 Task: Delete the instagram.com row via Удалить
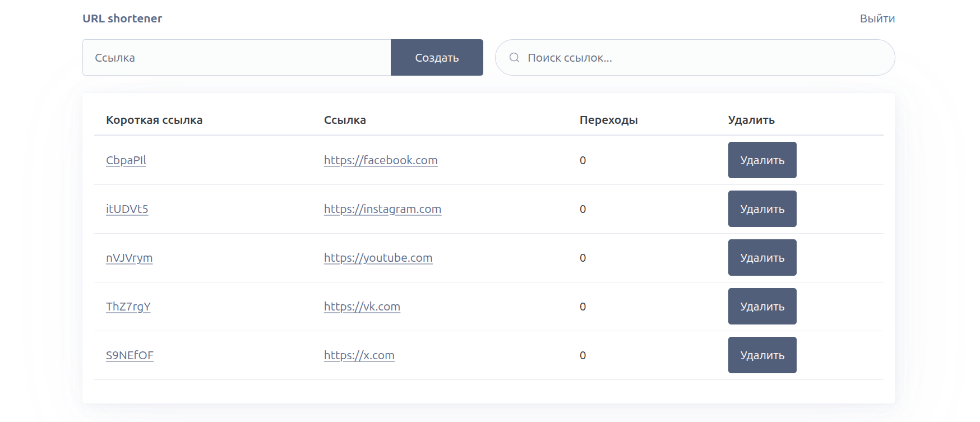pyautogui.click(x=762, y=209)
